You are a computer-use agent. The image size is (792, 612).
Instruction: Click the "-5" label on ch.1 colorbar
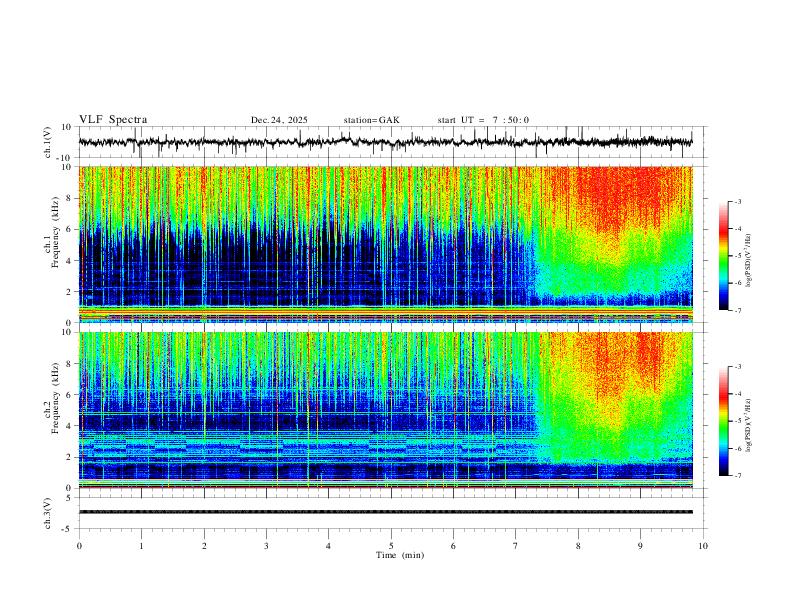click(737, 256)
